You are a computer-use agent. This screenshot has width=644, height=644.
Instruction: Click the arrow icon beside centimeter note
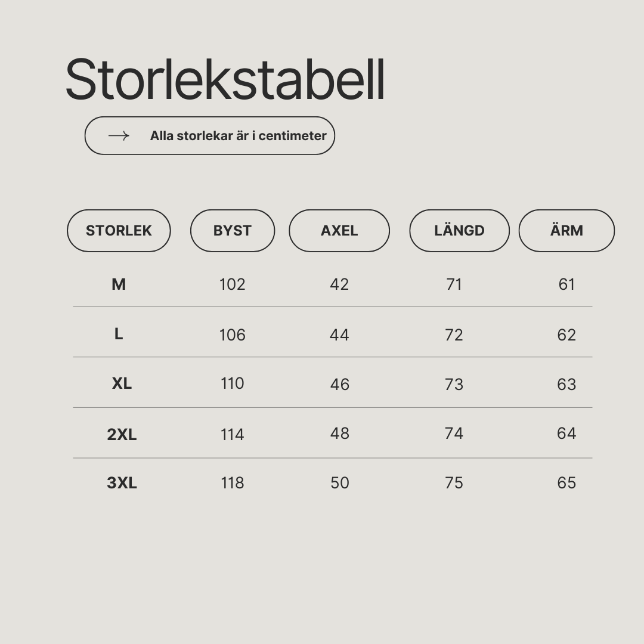(119, 135)
